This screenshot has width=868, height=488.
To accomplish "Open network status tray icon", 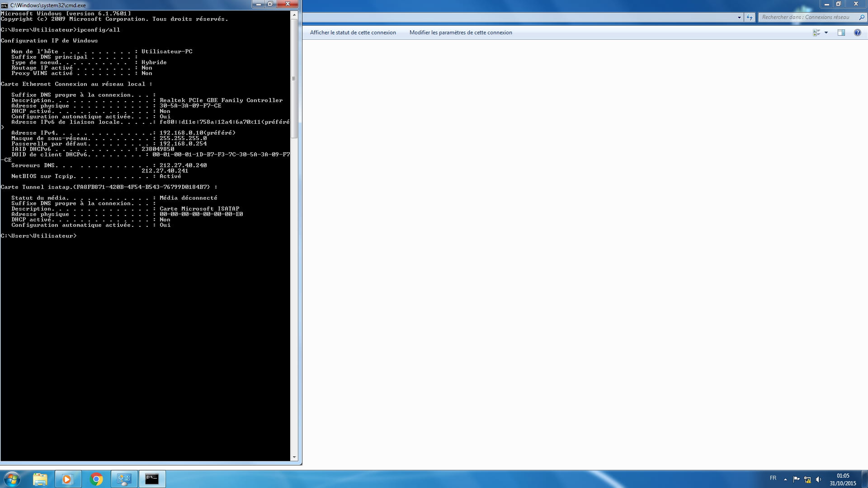I will (807, 479).
